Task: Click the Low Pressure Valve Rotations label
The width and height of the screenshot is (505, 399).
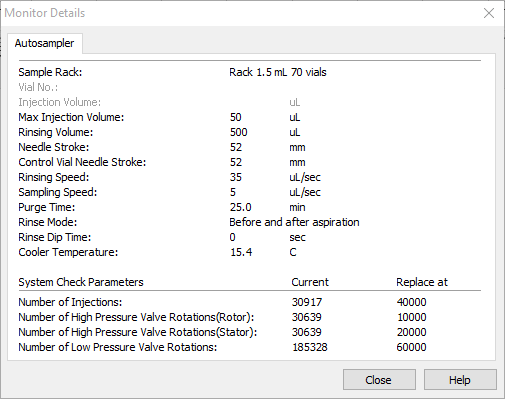Action: (x=118, y=347)
